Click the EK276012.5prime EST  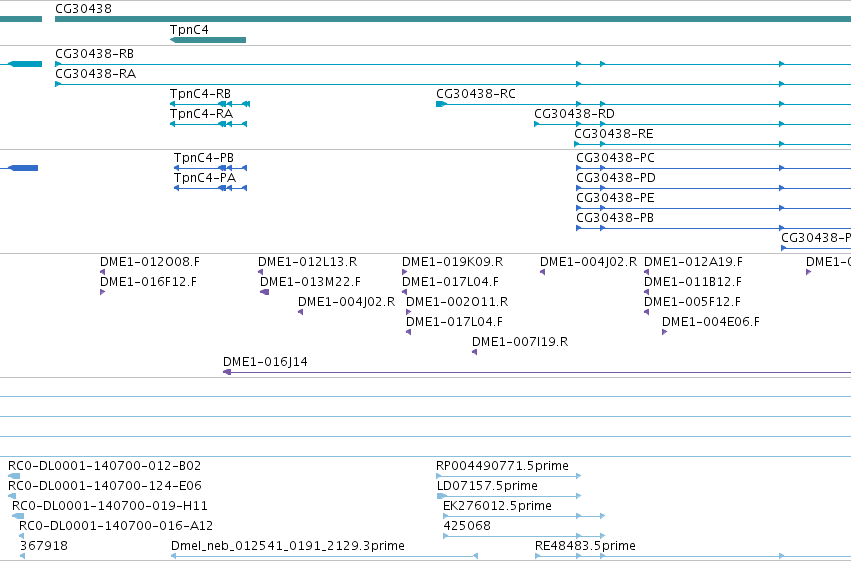[524, 516]
